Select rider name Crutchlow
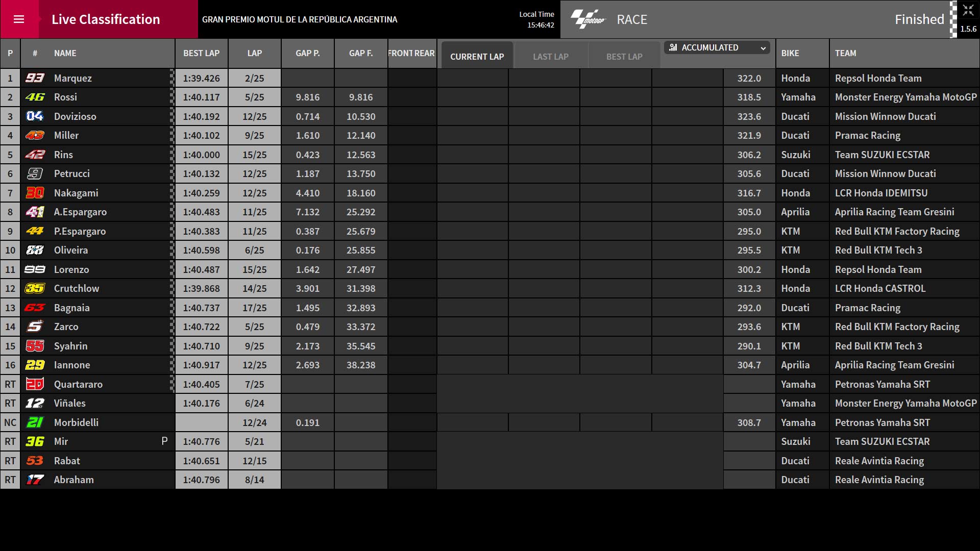Screen dimensions: 980x551 [77, 288]
